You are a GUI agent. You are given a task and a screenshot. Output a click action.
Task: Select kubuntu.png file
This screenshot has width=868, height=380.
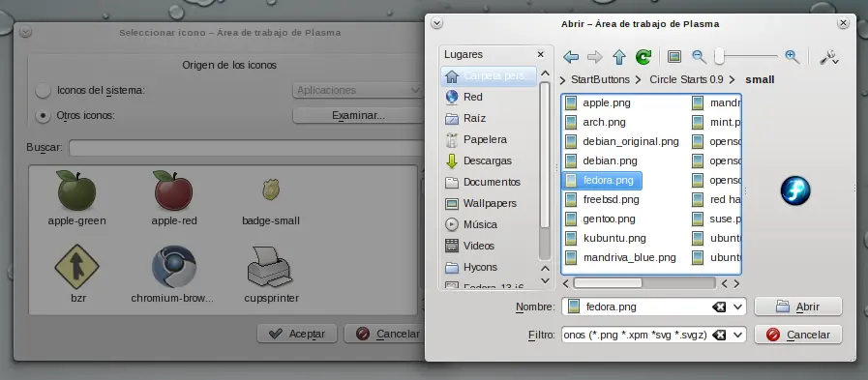point(606,239)
